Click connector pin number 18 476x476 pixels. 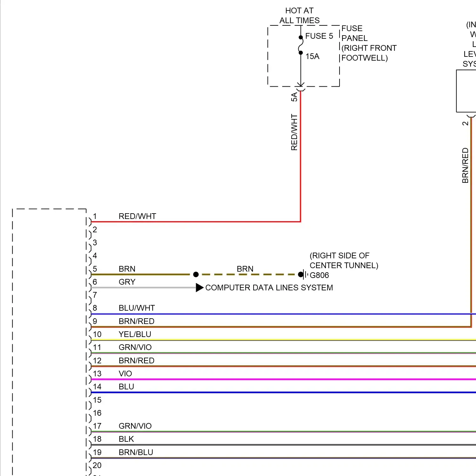[x=97, y=439]
